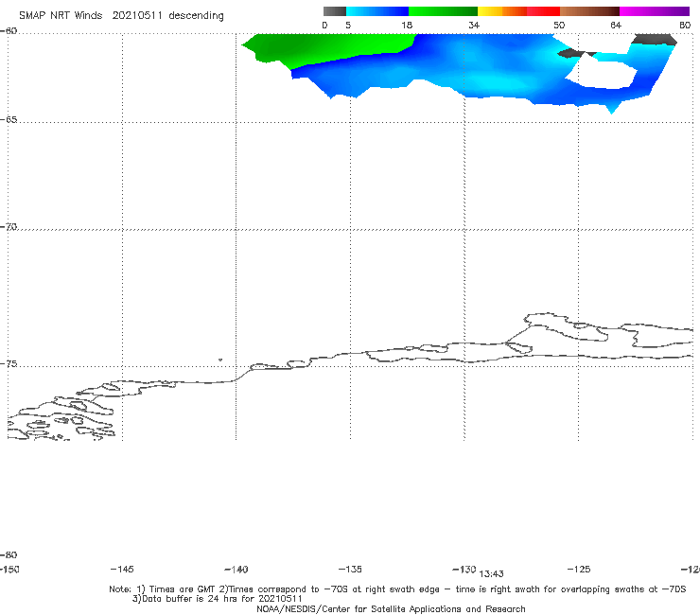The image size is (700, 615).
Task: Click the swath time label '13:43'
Action: (x=492, y=574)
